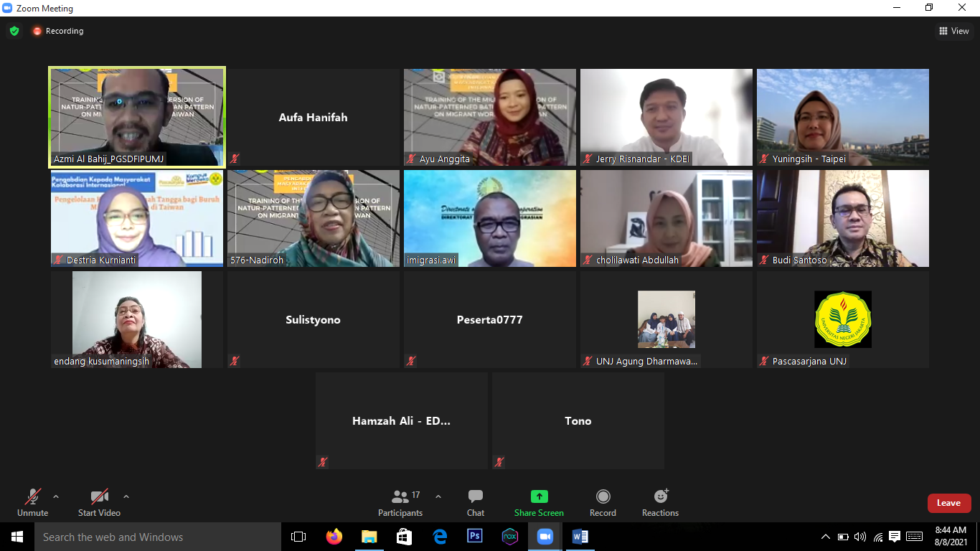The image size is (980, 551).
Task: Unmute the microphone
Action: 32,497
